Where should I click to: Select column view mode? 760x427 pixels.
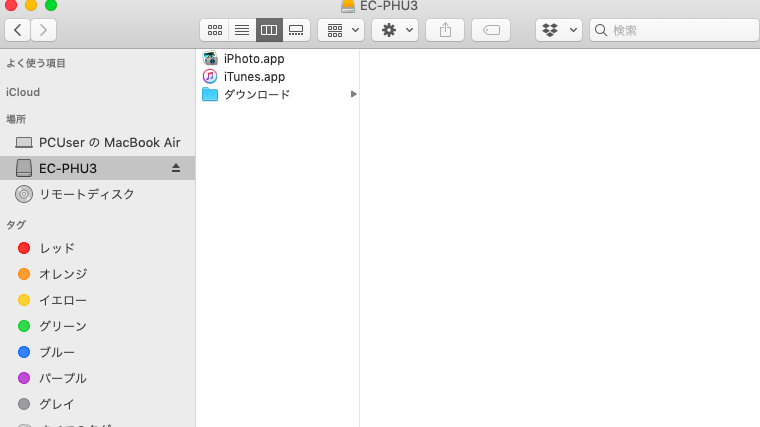point(269,30)
